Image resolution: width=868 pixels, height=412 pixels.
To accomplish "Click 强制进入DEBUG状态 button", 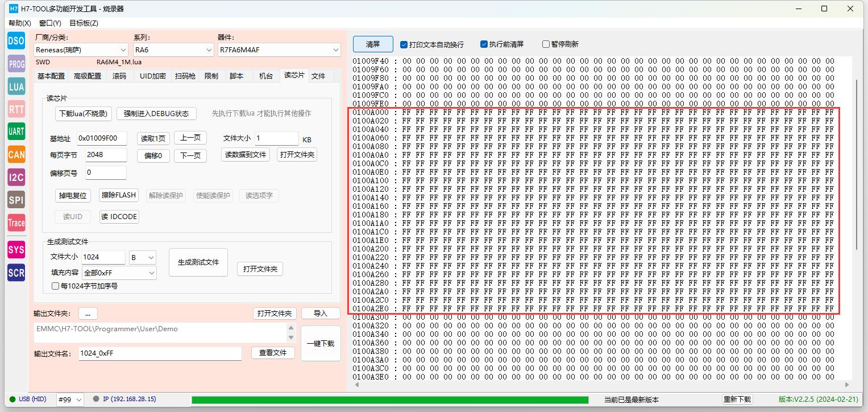I will pos(156,113).
